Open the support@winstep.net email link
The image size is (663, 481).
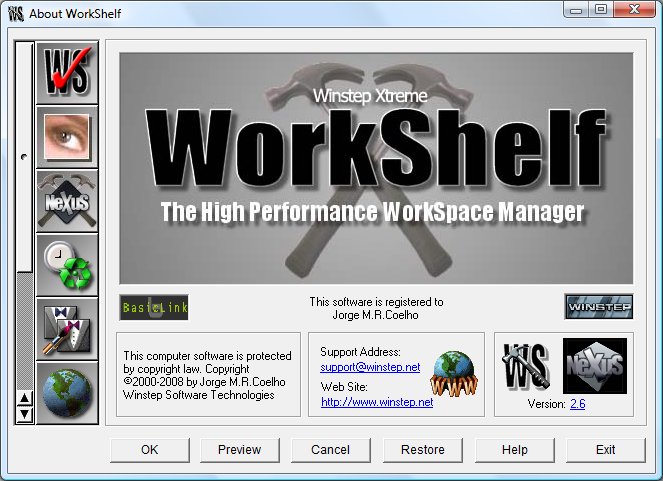click(355, 368)
